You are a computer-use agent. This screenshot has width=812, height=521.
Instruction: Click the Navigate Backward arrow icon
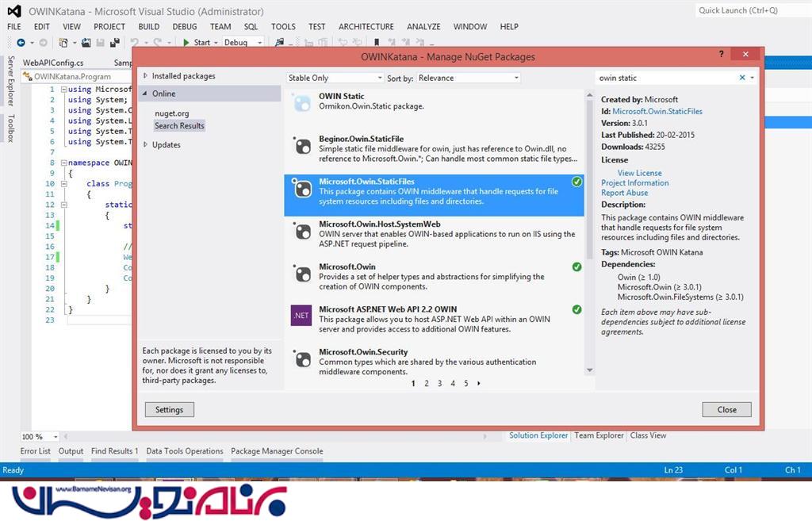point(21,42)
